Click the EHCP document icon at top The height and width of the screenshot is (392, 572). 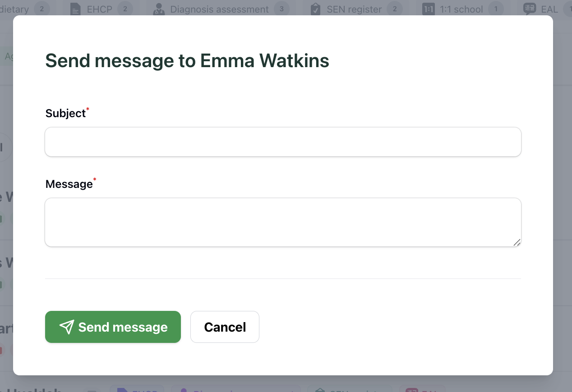(x=75, y=9)
